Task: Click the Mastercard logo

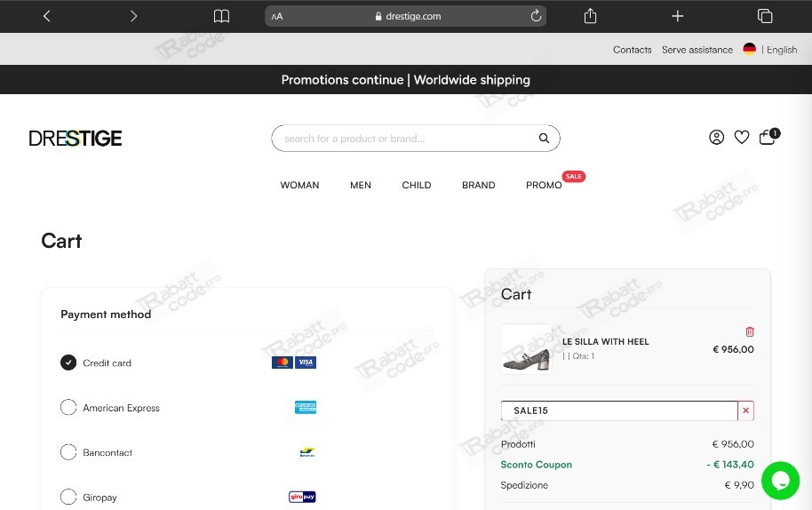Action: click(x=283, y=363)
